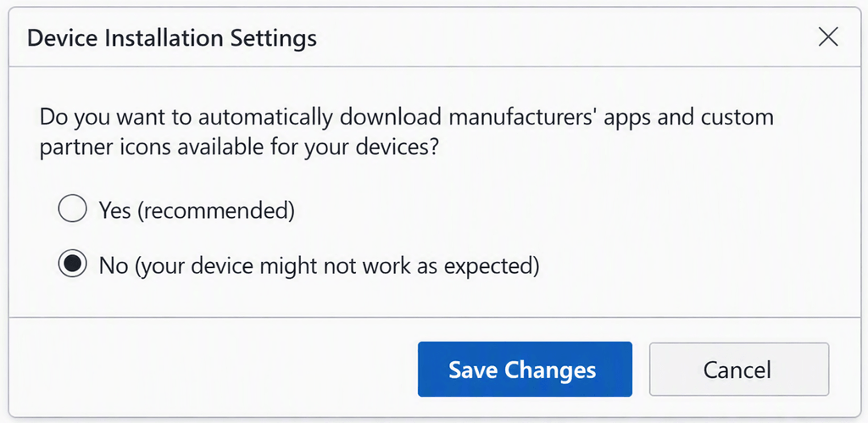Close the Device Installation Settings dialog
The image size is (868, 423).
coord(828,37)
